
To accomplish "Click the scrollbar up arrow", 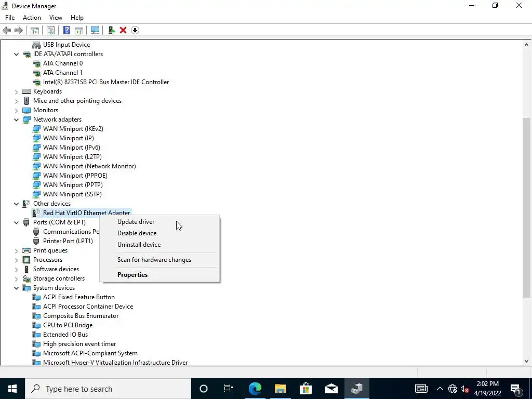I will coord(527,45).
